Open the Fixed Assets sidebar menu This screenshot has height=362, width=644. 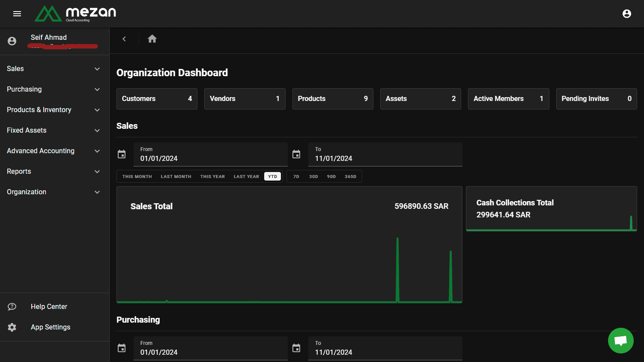pos(54,131)
